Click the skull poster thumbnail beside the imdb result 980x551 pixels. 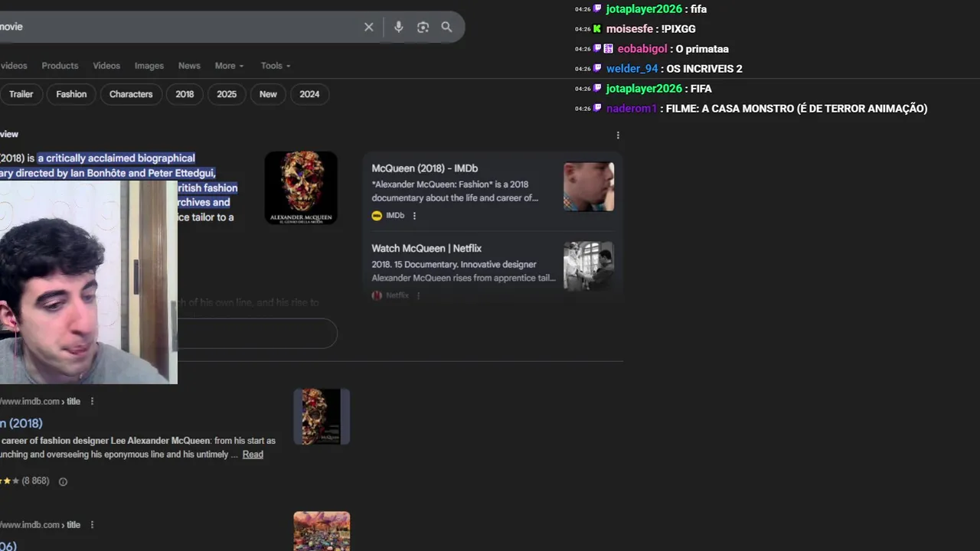point(322,416)
